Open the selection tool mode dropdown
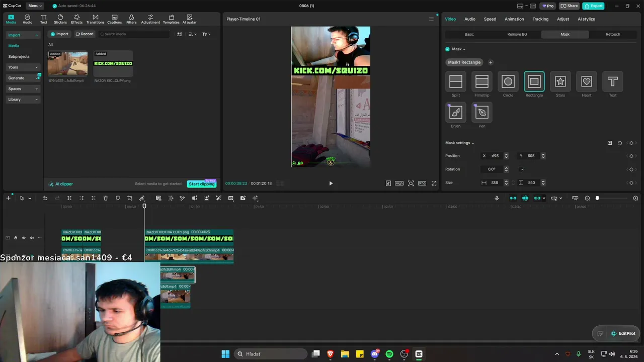The width and height of the screenshot is (644, 362). (x=30, y=198)
